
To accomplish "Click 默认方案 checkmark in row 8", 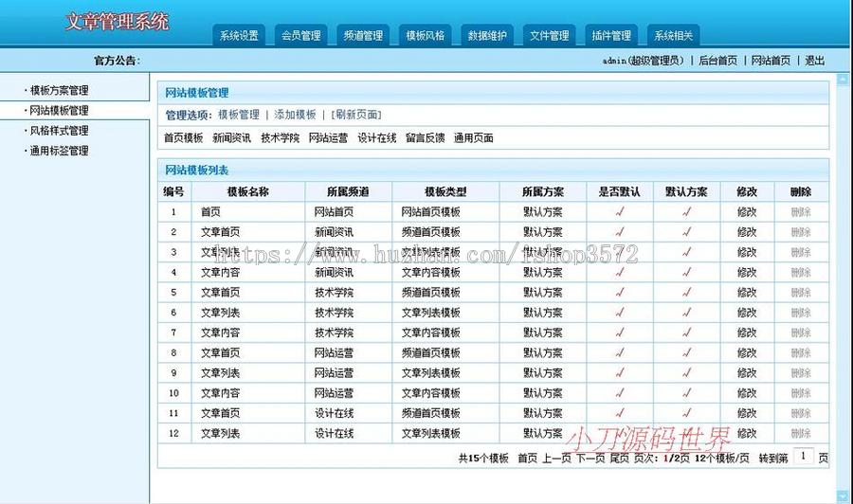I will (x=686, y=352).
